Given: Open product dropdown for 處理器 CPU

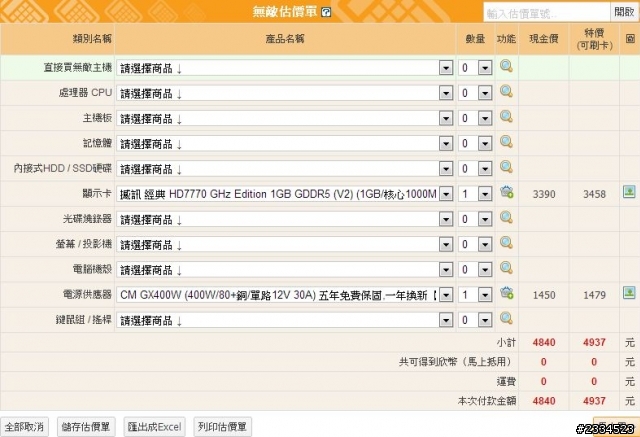Looking at the screenshot, I should pyautogui.click(x=285, y=93).
